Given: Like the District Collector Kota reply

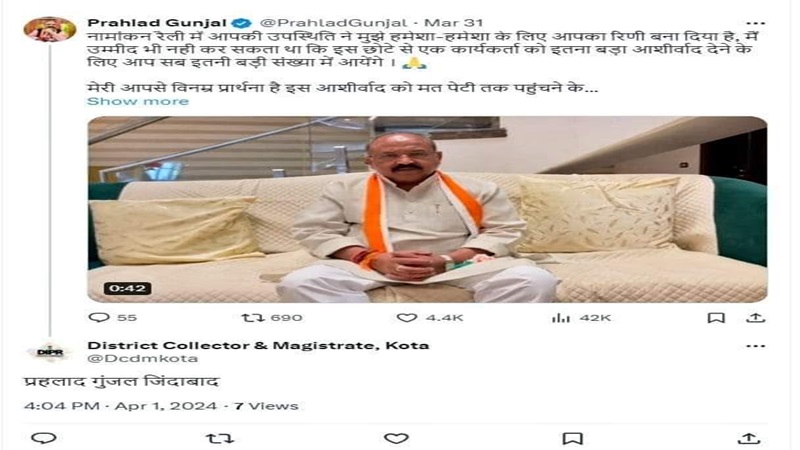Looking at the screenshot, I should (396, 438).
